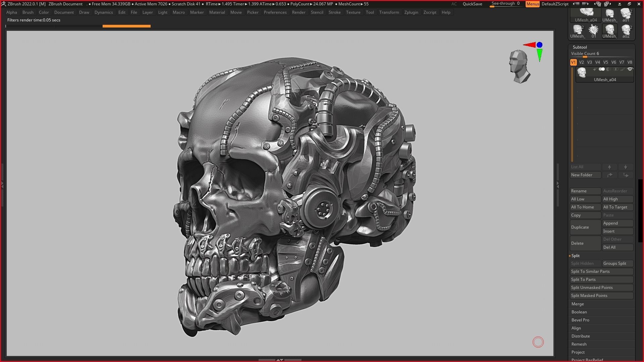This screenshot has width=644, height=362.
Task: Switch to visibility set V8
Action: [630, 62]
